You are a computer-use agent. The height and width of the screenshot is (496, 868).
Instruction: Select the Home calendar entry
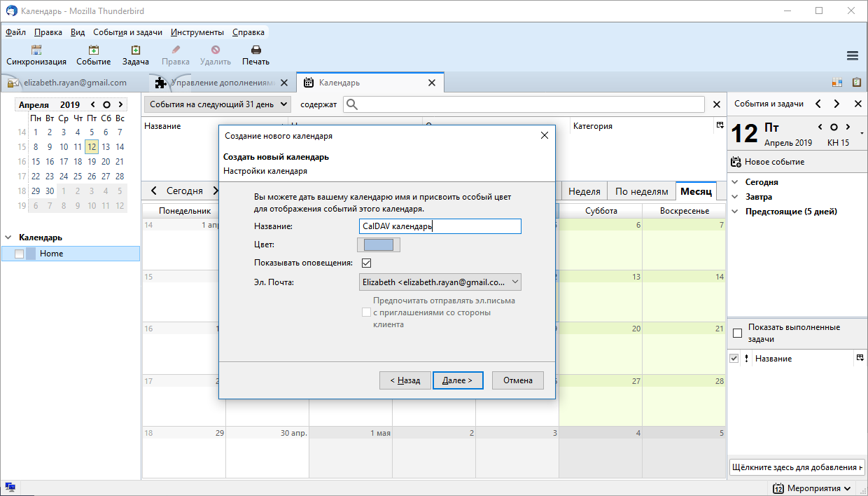pyautogui.click(x=70, y=254)
